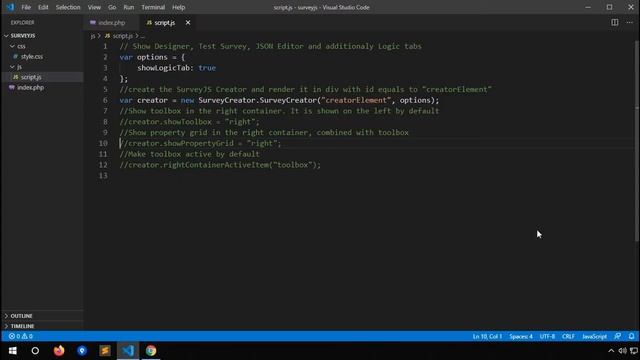
Task: Click the VS Code logo in title bar
Action: [x=10, y=7]
